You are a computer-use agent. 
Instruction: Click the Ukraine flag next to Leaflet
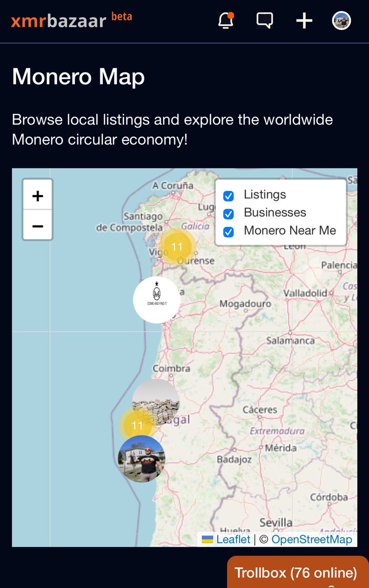[208, 539]
